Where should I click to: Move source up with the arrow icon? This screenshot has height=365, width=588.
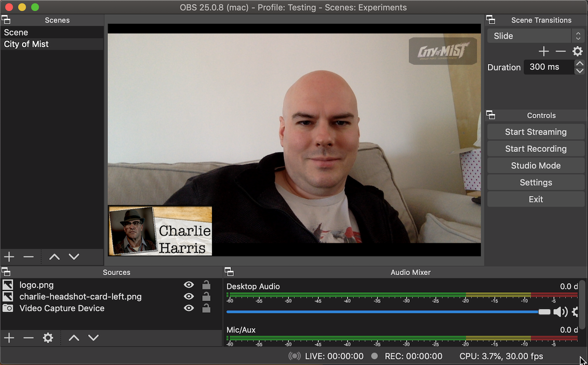pos(73,338)
